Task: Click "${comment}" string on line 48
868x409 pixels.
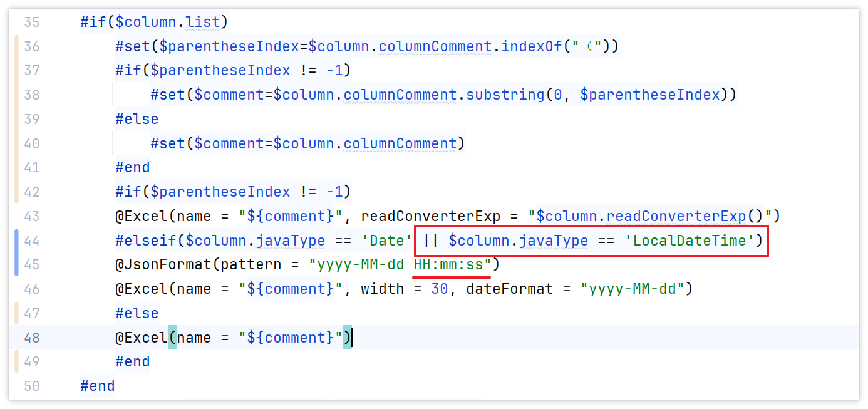Action: pyautogui.click(x=291, y=338)
